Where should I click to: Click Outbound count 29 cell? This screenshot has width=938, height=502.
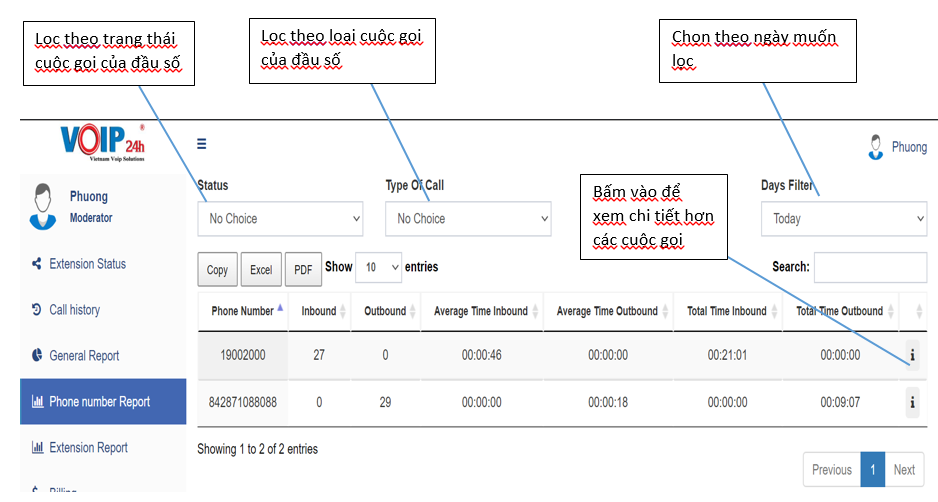coord(385,402)
